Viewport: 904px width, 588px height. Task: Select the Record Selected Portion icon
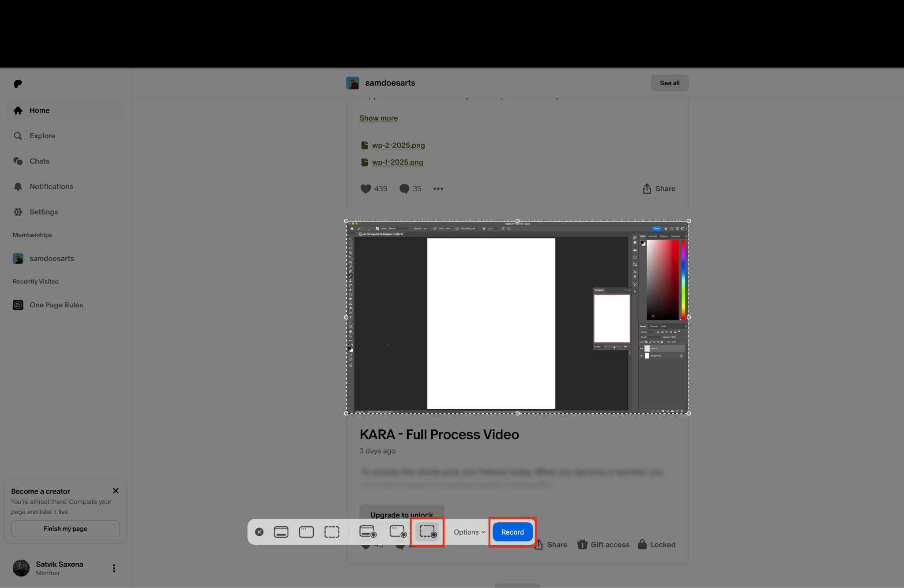[x=426, y=531]
